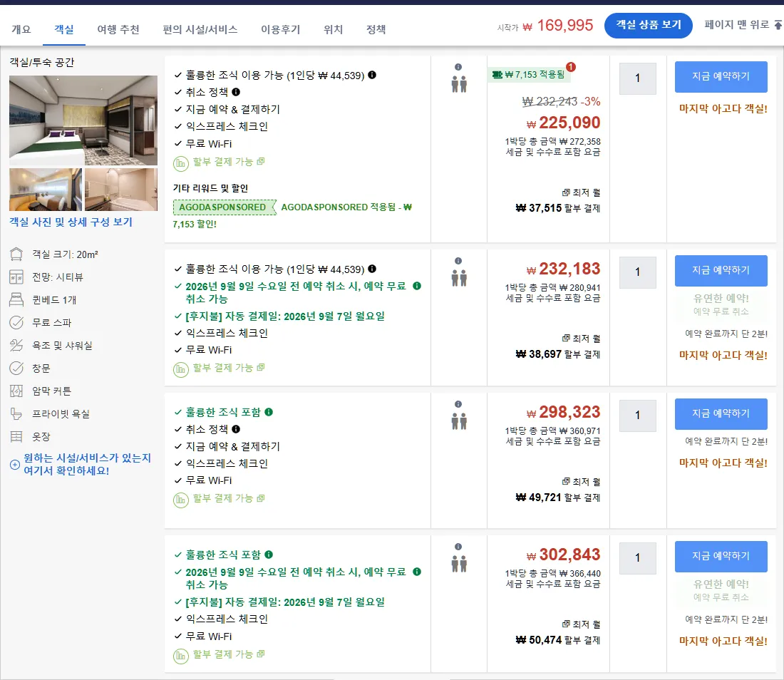This screenshot has width=784, height=680.
Task: Open the bathroom photo thumbnail
Action: coord(121,190)
